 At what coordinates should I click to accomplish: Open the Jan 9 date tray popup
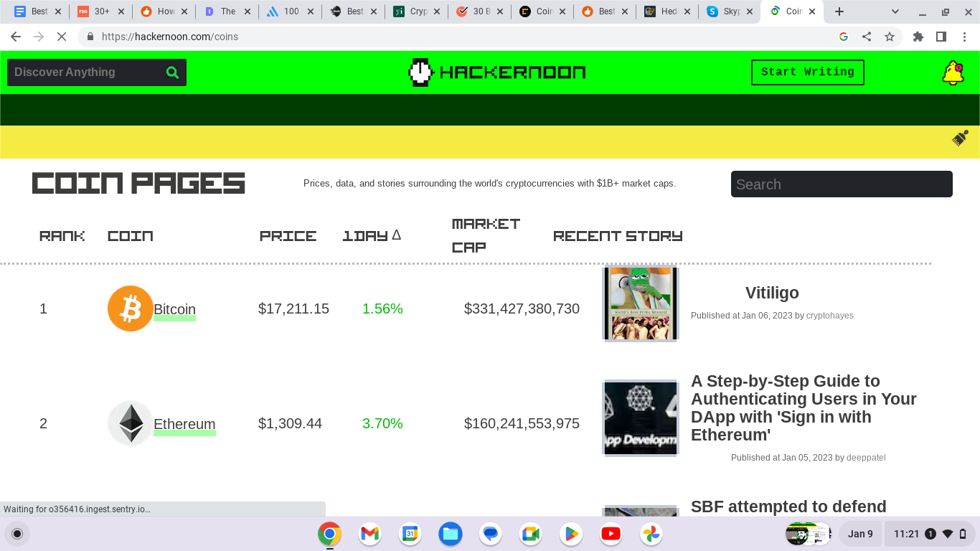(x=859, y=534)
